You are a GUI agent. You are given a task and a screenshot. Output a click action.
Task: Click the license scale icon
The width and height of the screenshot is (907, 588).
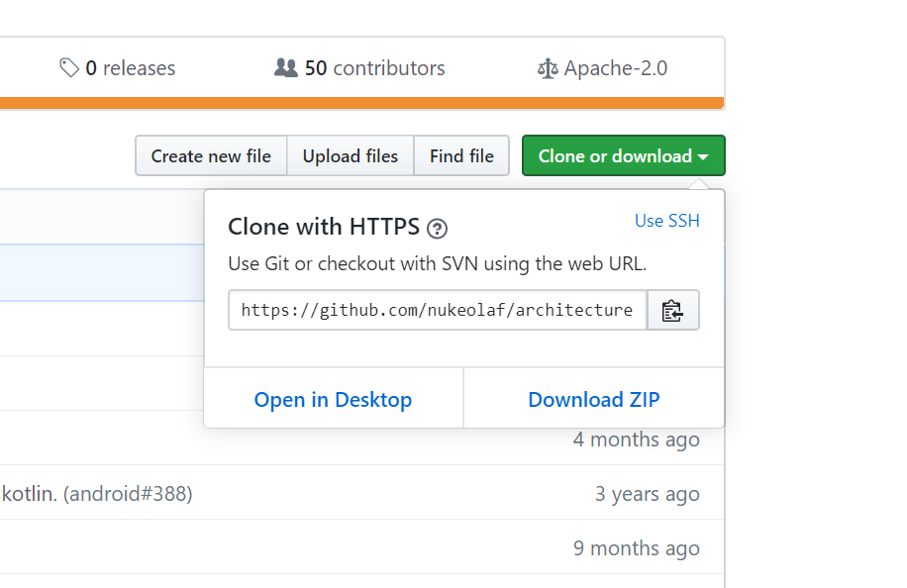[548, 69]
